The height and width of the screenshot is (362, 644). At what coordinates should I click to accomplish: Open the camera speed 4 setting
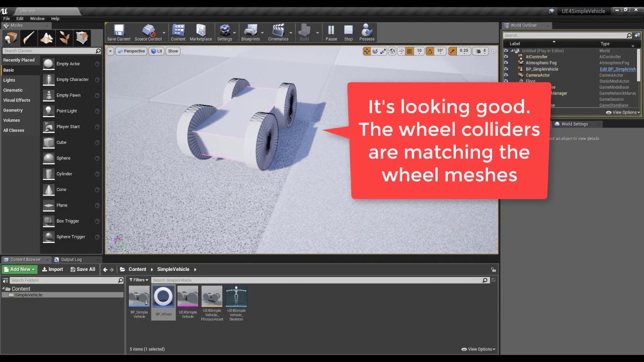(x=481, y=51)
